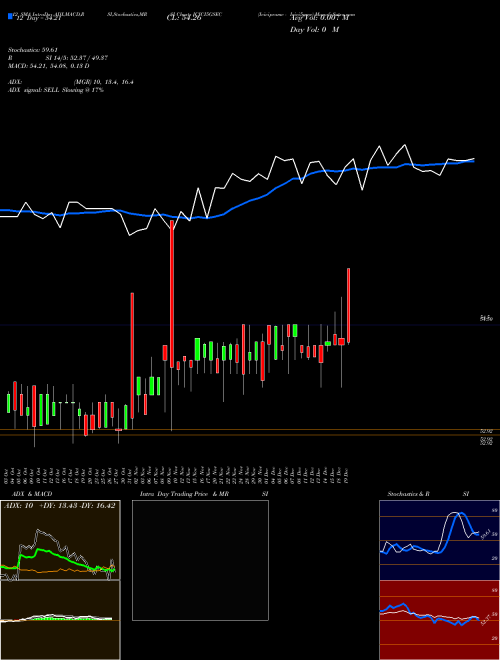The width and height of the screenshot is (500, 660).
Task: Click the 'CL: 54.26' closing price text
Action: point(184,18)
